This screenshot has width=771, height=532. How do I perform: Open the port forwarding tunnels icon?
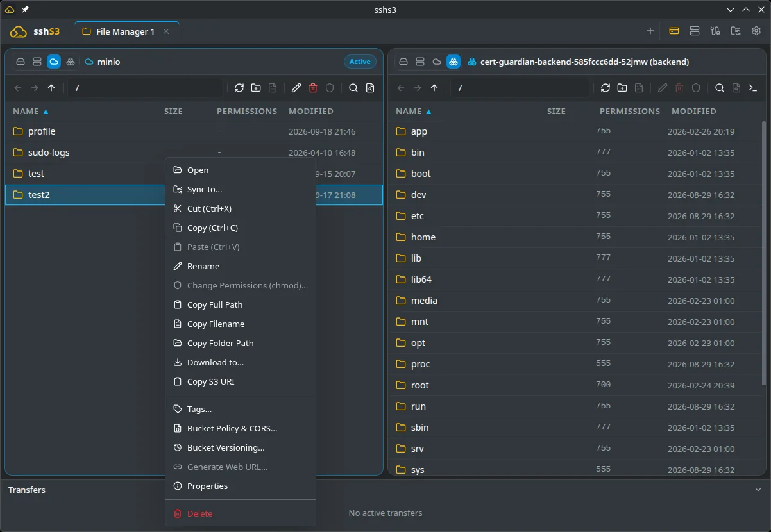[715, 31]
